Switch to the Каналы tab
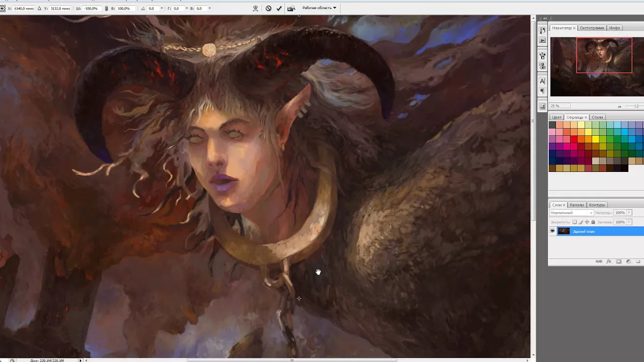The height and width of the screenshot is (362, 644). [x=577, y=205]
